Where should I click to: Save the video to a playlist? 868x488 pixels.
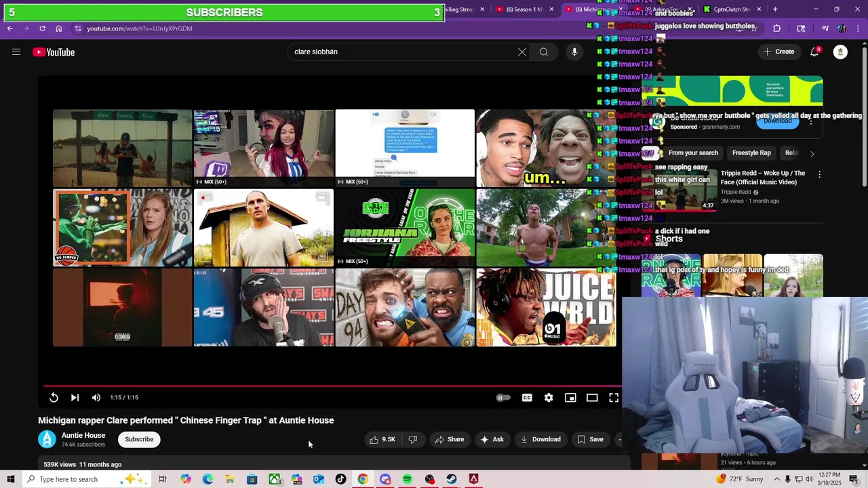point(590,439)
